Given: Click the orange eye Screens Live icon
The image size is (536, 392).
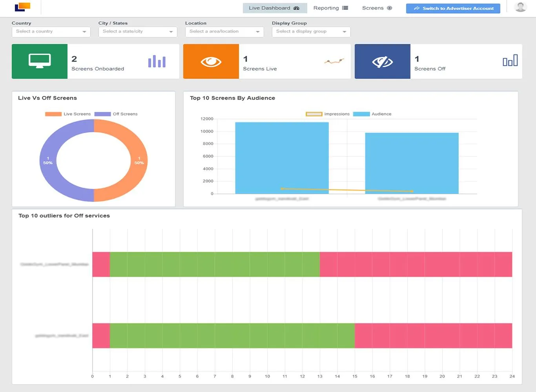Looking at the screenshot, I should (x=211, y=61).
